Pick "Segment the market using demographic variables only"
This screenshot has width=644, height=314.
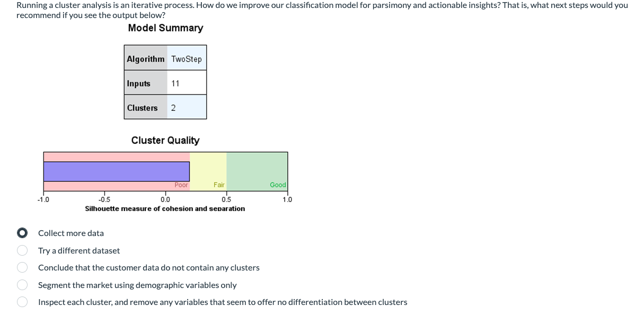pos(22,285)
